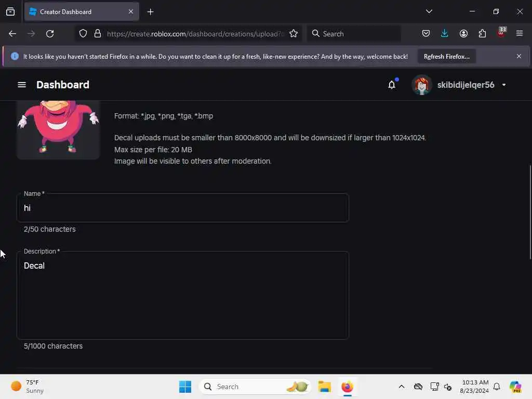The height and width of the screenshot is (399, 532).
Task: Open File Explorer from the taskbar
Action: point(324,387)
